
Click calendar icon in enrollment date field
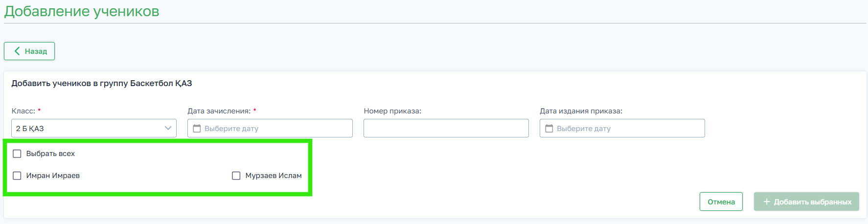[197, 129]
